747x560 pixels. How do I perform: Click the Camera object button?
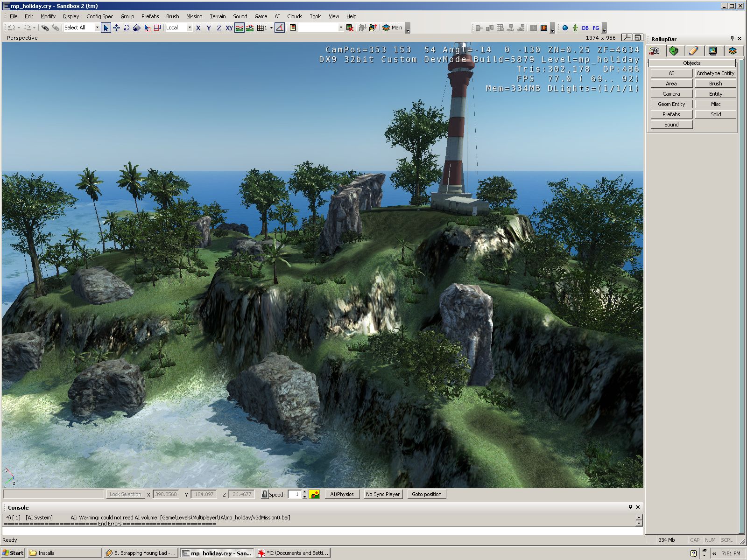[x=671, y=94]
